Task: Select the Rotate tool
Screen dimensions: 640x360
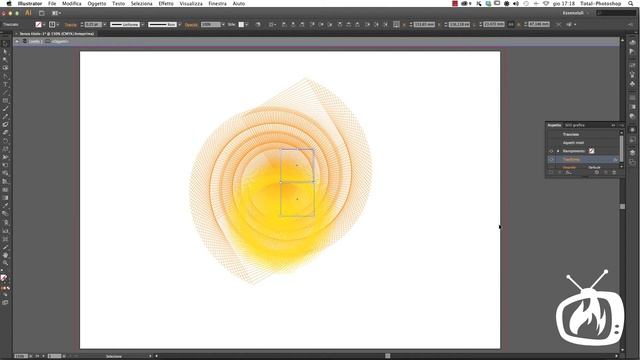Action: pos(5,141)
